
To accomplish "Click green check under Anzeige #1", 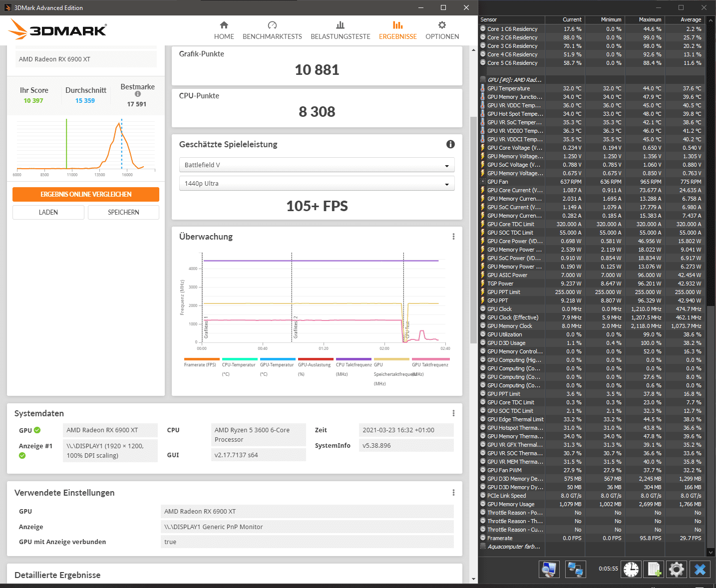I will (22, 455).
